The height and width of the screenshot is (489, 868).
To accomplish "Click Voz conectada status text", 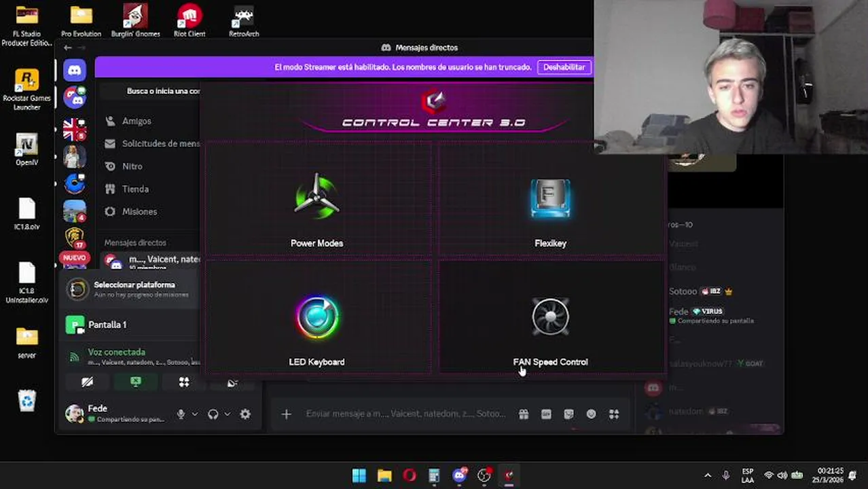I will pos(116,352).
